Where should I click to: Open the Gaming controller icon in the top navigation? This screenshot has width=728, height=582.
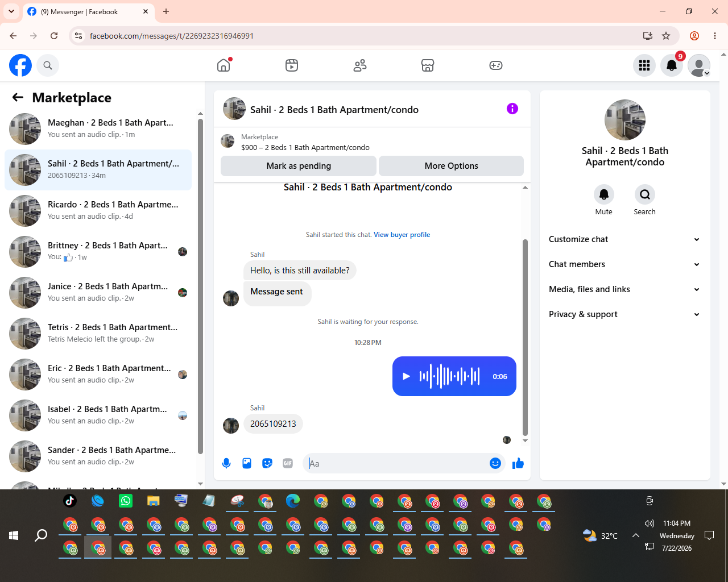click(x=496, y=65)
